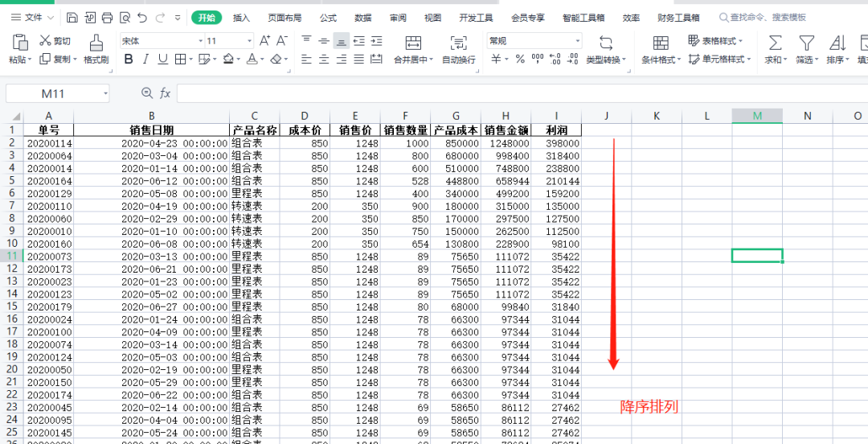Toggle Underline formatting
The width and height of the screenshot is (868, 444).
[x=162, y=59]
